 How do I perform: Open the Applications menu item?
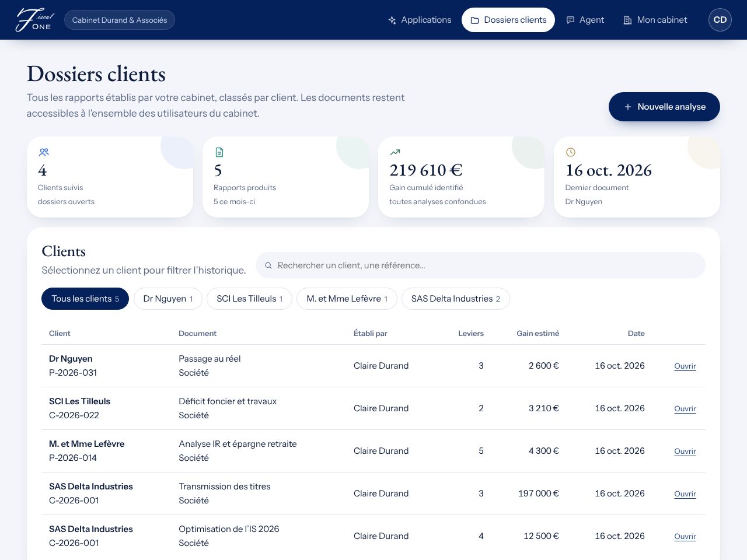[x=420, y=20]
